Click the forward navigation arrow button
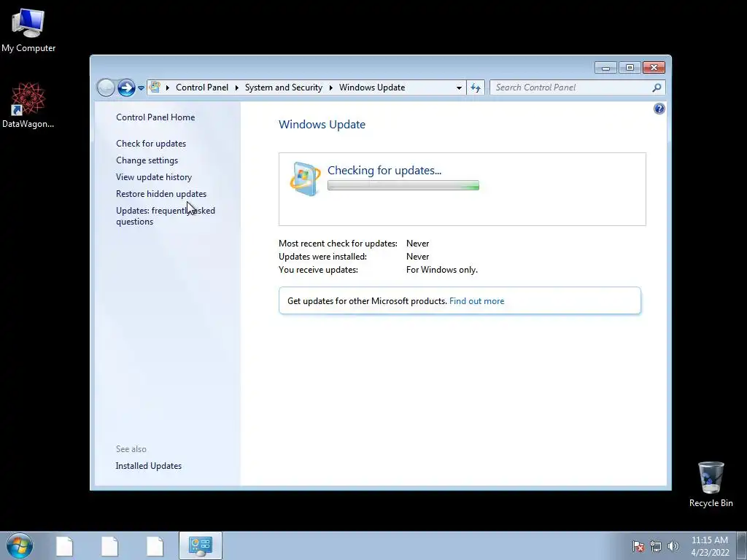The image size is (747, 560). [x=126, y=87]
